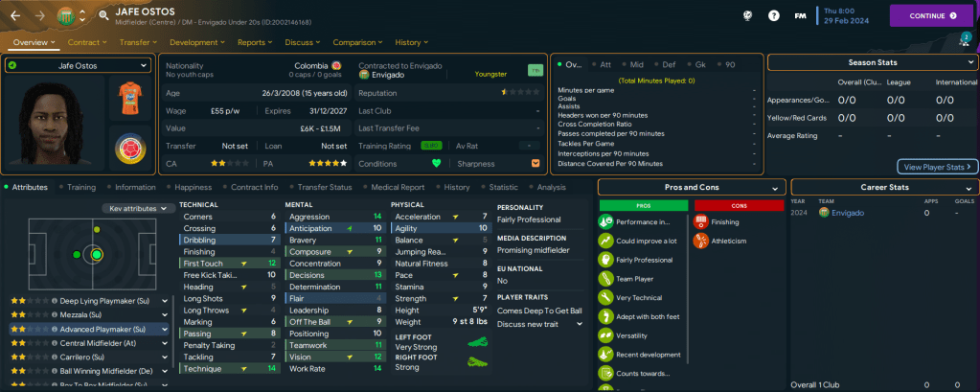Viewport: 980px width, 392px height.
Task: Click the Colombia national team badge
Action: tap(130, 149)
